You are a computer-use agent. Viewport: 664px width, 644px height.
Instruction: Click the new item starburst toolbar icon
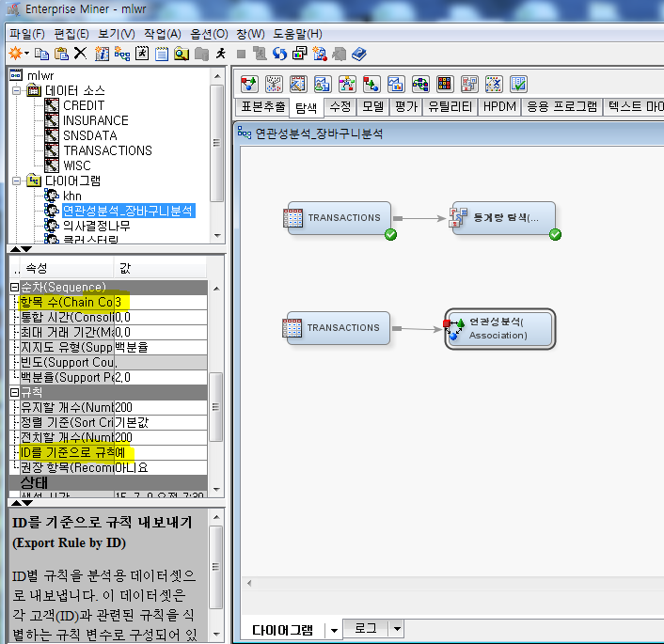16,54
